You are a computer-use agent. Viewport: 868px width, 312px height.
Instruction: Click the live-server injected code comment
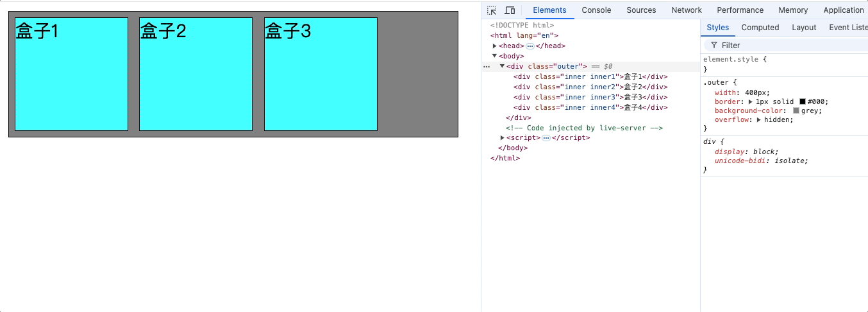pos(584,128)
